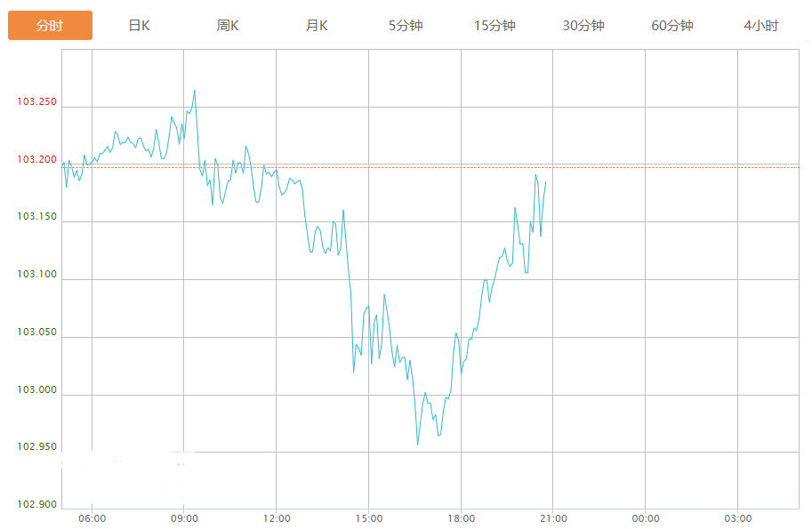
Task: Click the highest peak of the price line
Action: [x=194, y=90]
